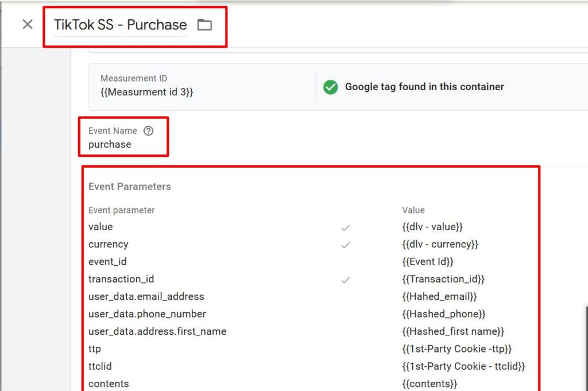Select the currency parameter name
Viewport: 588px width, 391px height.
pyautogui.click(x=109, y=245)
